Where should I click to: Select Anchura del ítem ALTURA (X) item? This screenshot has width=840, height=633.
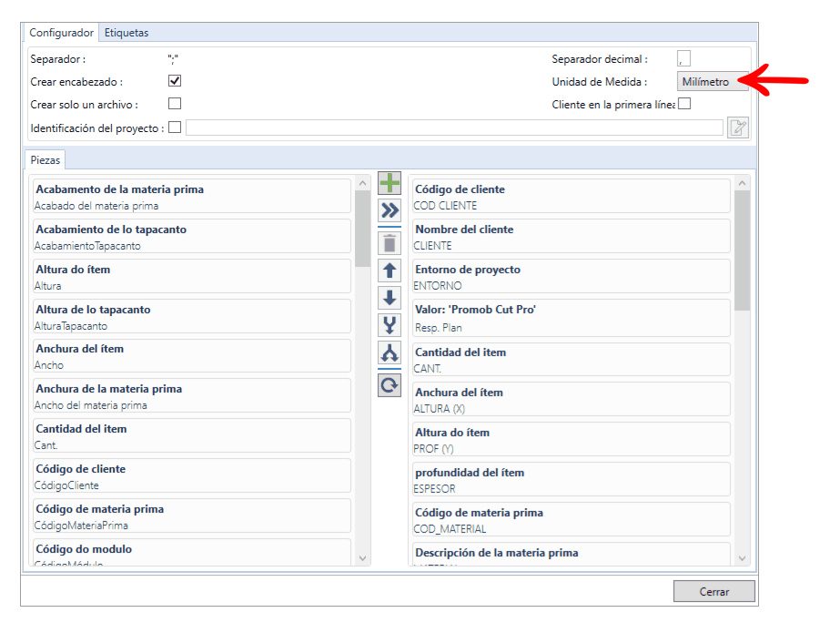coord(571,399)
